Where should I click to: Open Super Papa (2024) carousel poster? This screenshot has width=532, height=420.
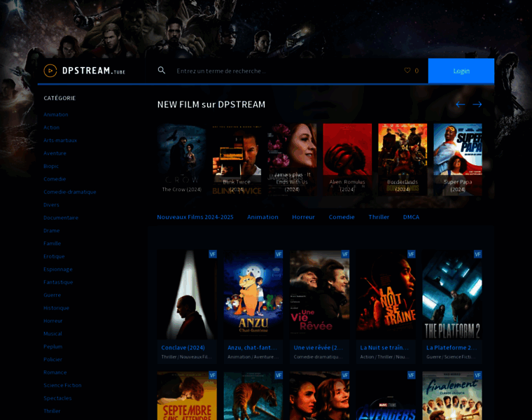458,160
